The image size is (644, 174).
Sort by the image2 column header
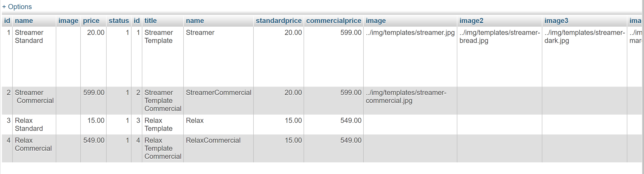click(x=471, y=21)
